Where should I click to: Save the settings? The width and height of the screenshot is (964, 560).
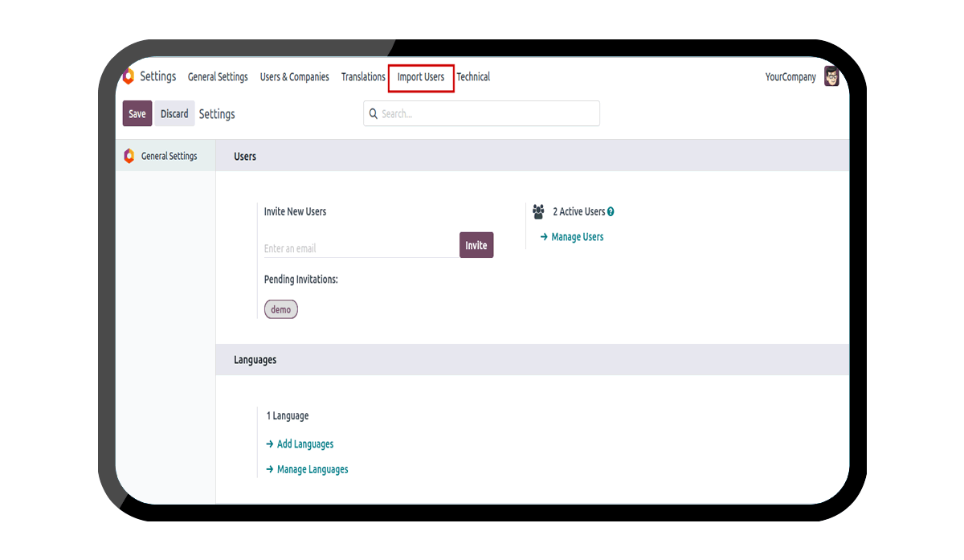click(137, 114)
